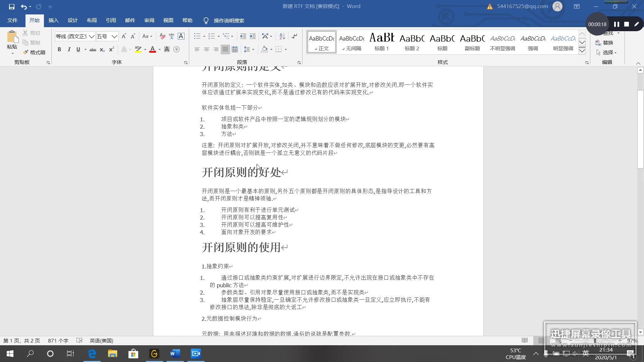The height and width of the screenshot is (362, 644).
Task: Open the font size dropdown
Action: [x=114, y=36]
